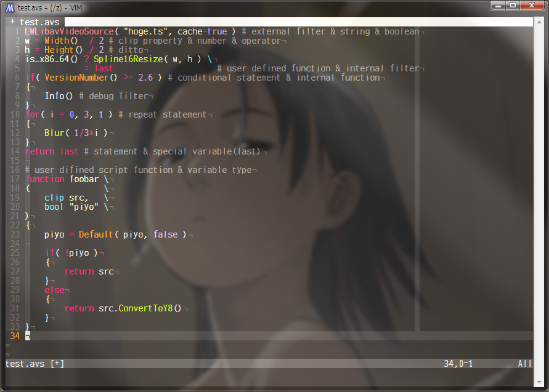Click the scrollbar up arrow
Screen dimensions: 549x392
pyautogui.click(x=540, y=22)
